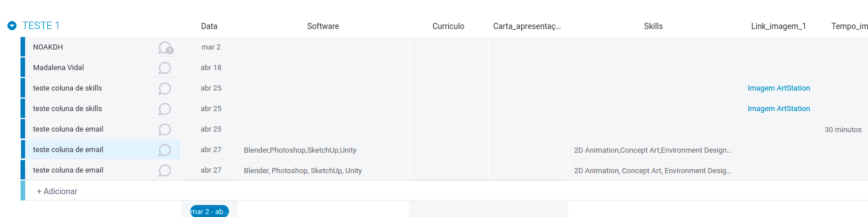
Task: Click the blue color bar on NOAKDH row
Action: [23, 47]
